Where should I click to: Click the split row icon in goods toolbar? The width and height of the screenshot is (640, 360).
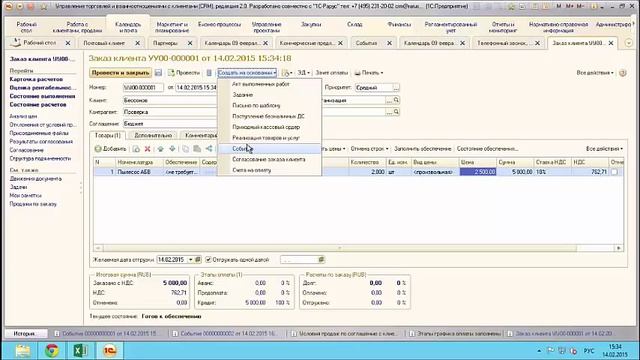point(209,149)
